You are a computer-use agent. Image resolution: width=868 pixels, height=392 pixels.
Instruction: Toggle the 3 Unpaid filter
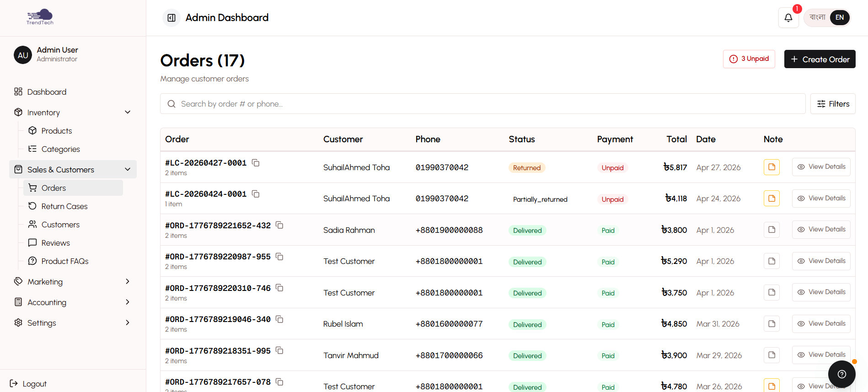(x=749, y=59)
